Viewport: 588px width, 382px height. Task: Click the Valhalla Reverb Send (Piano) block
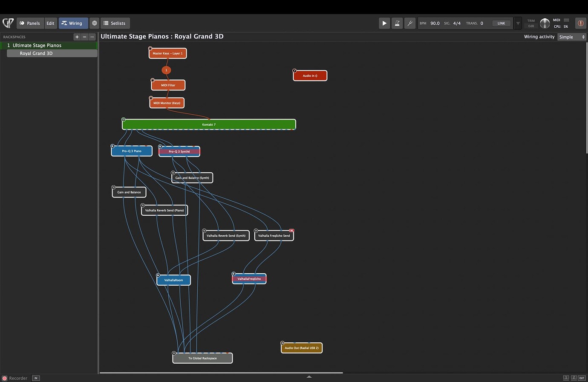(x=164, y=210)
